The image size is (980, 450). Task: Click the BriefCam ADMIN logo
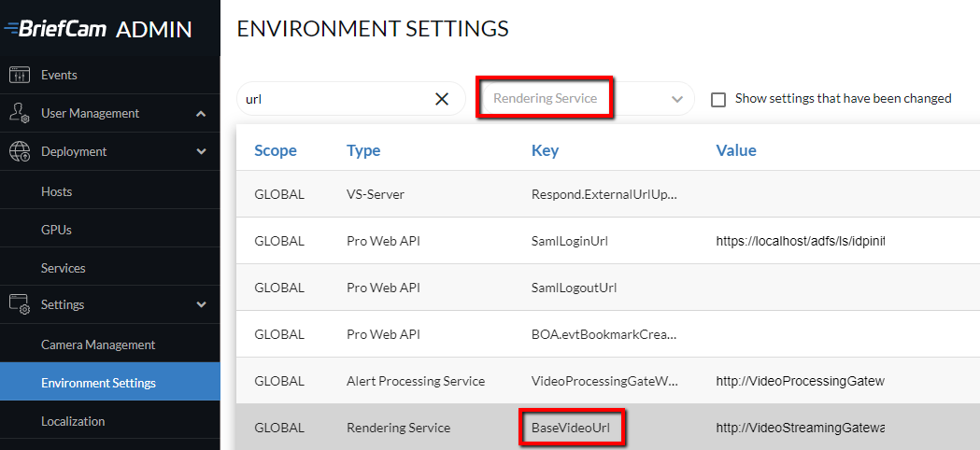point(97,29)
